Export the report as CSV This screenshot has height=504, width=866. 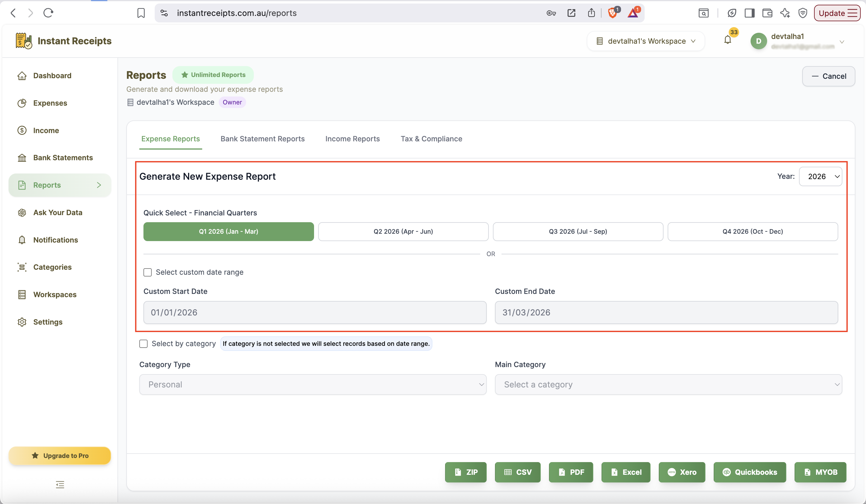(x=517, y=472)
